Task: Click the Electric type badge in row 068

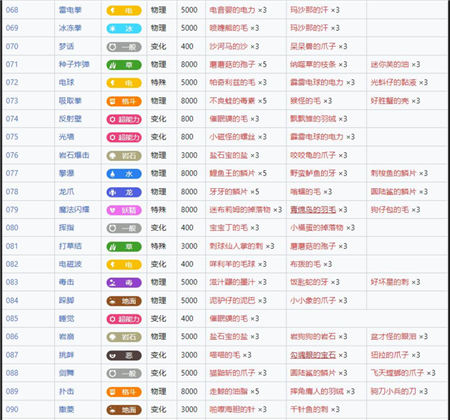Action: pyautogui.click(x=124, y=10)
